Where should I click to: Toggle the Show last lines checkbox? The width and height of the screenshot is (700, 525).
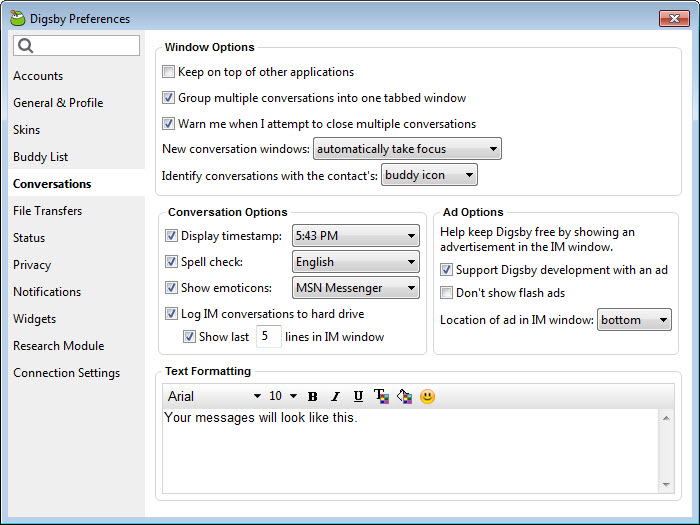pyautogui.click(x=189, y=337)
